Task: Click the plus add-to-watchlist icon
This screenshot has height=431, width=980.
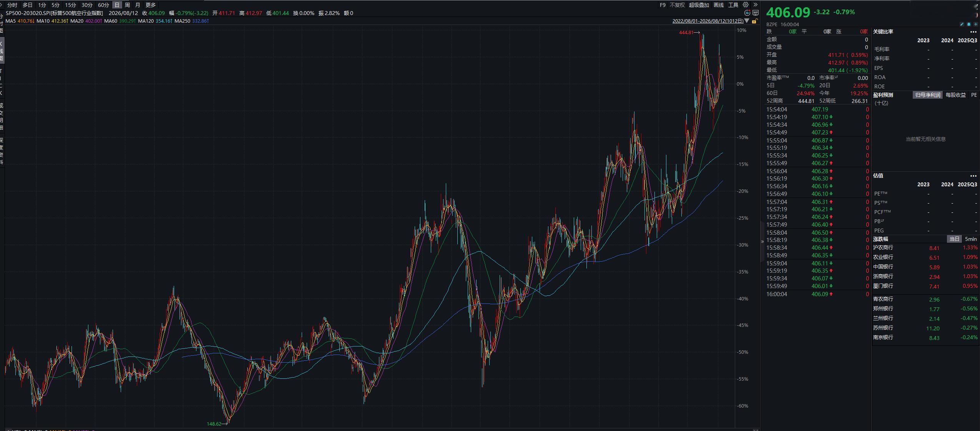Action: [975, 24]
